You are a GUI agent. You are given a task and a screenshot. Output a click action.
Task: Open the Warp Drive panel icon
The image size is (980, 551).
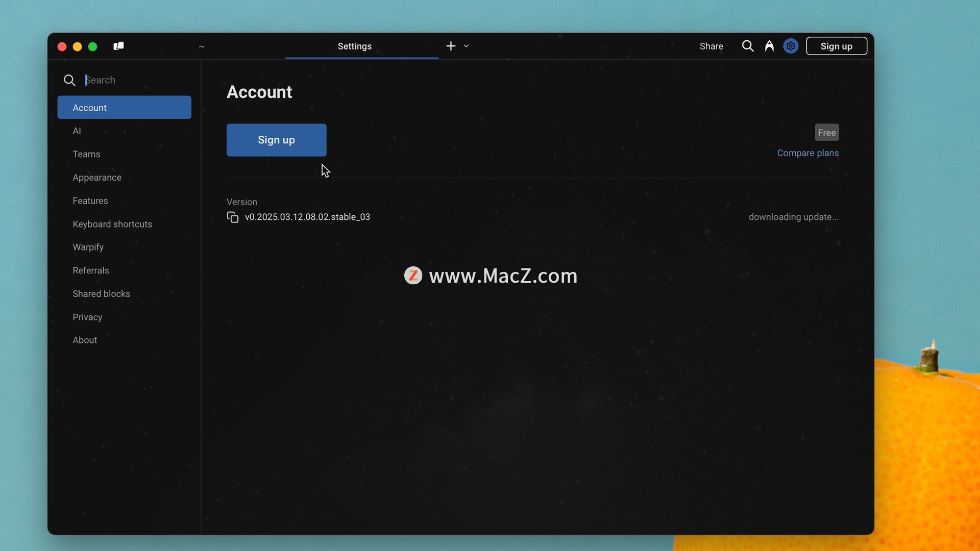point(118,46)
